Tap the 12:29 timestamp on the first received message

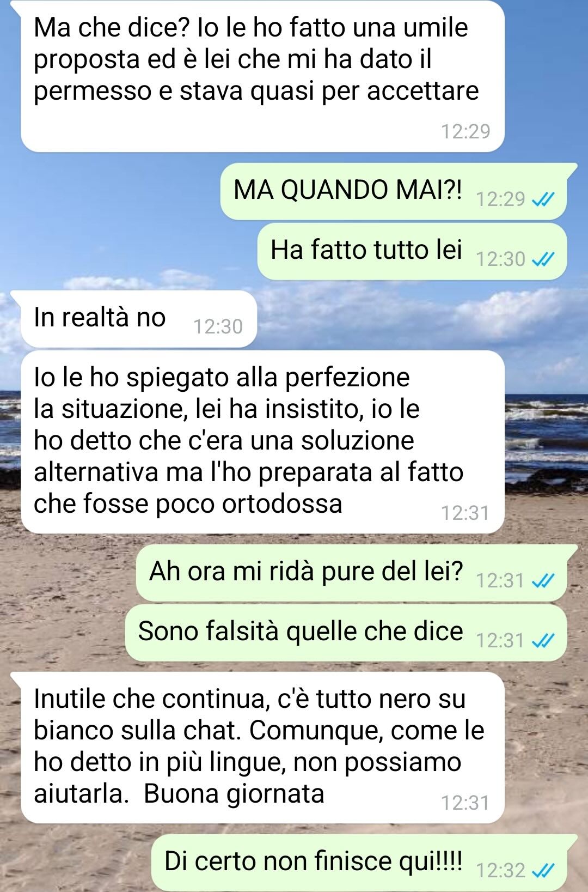pos(465,131)
